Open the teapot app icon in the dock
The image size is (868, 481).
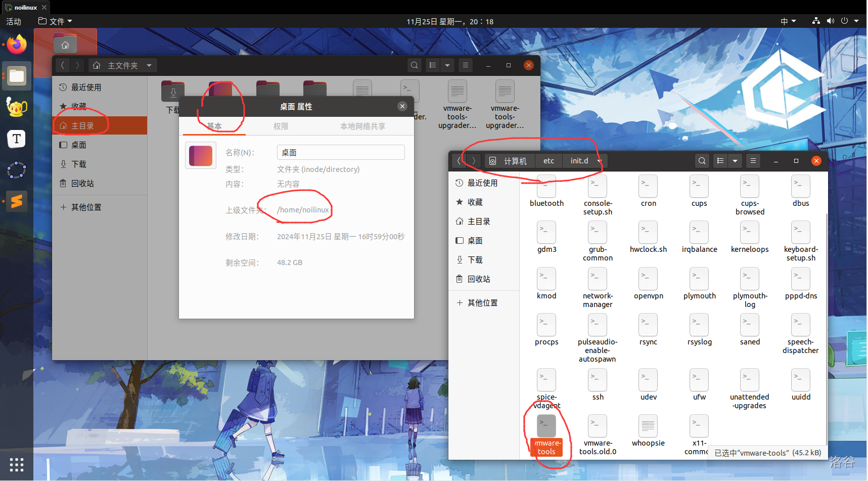pyautogui.click(x=17, y=107)
